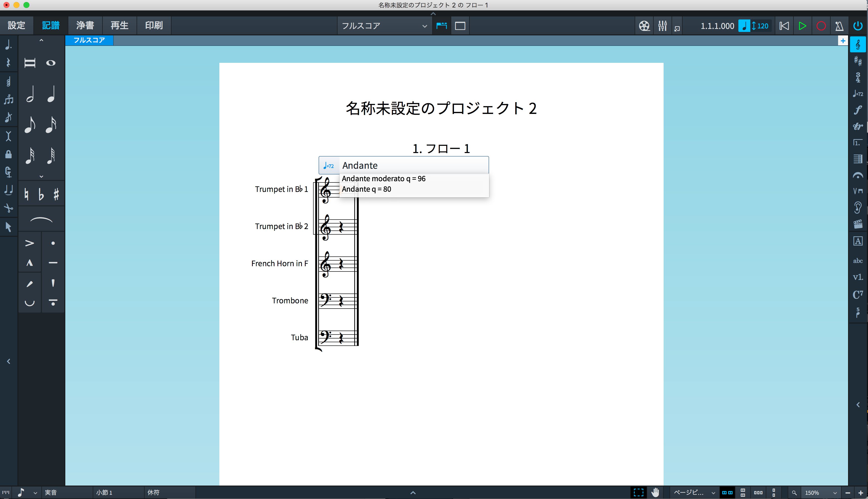Select the eighth note duration
Viewport: 868px width, 499px height.
coord(30,124)
